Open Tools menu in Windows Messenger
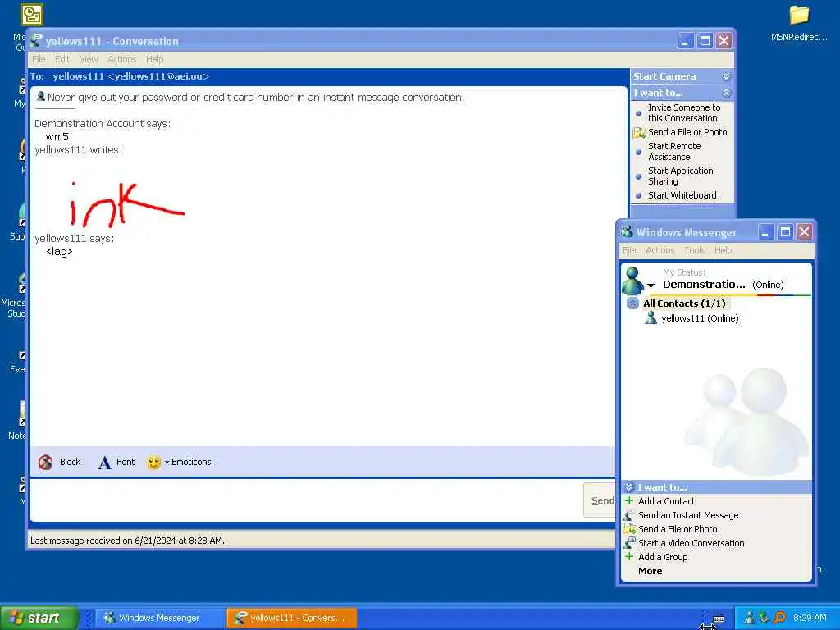Image resolution: width=840 pixels, height=630 pixels. 695,250
